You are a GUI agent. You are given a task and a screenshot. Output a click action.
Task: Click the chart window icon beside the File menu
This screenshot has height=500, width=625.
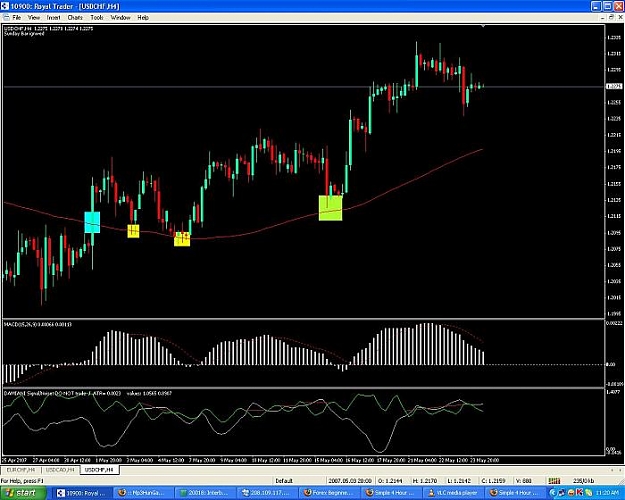click(x=6, y=18)
